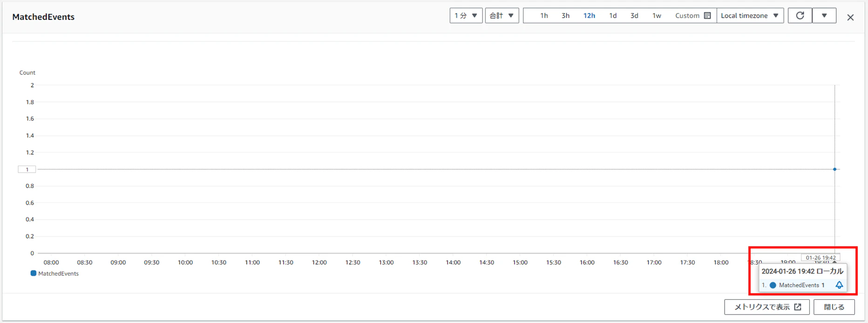Close the MatchedEvents panel with X

pos(850,17)
